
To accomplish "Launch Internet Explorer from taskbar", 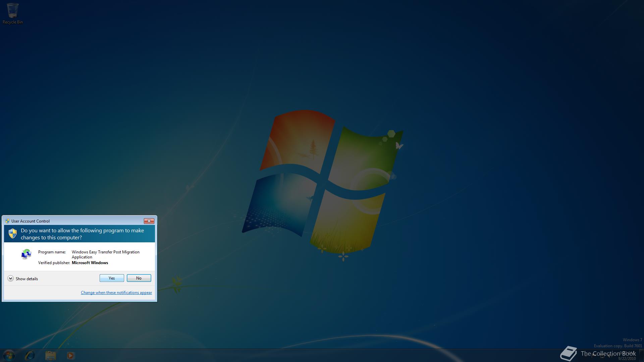I will click(x=30, y=355).
